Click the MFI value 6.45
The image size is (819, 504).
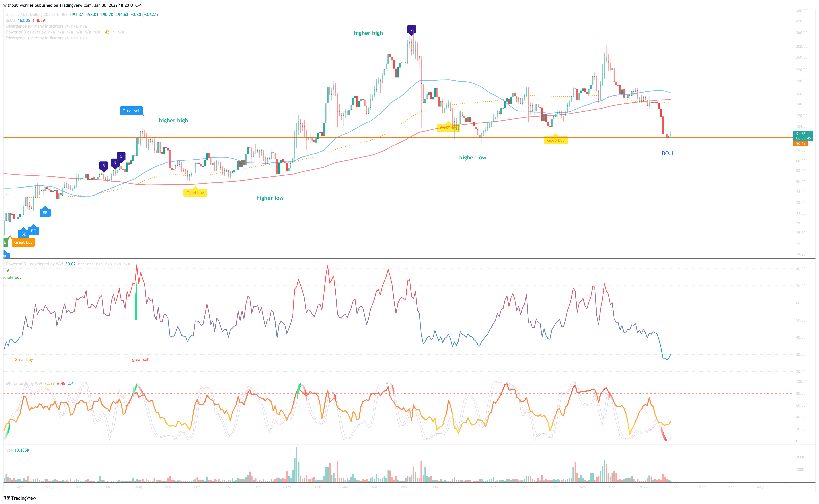click(x=61, y=384)
